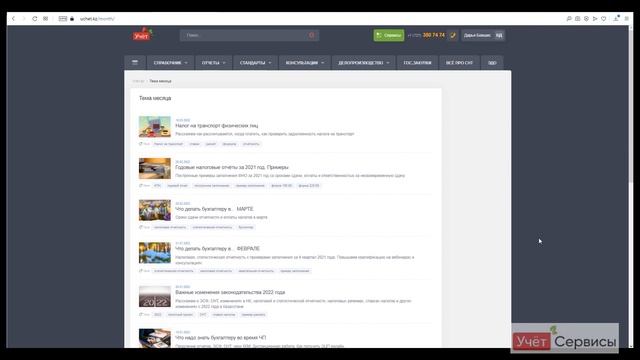The height and width of the screenshot is (360, 640).
Task: Click the 'Тема месяца' breadcrumb text
Action: click(x=160, y=81)
